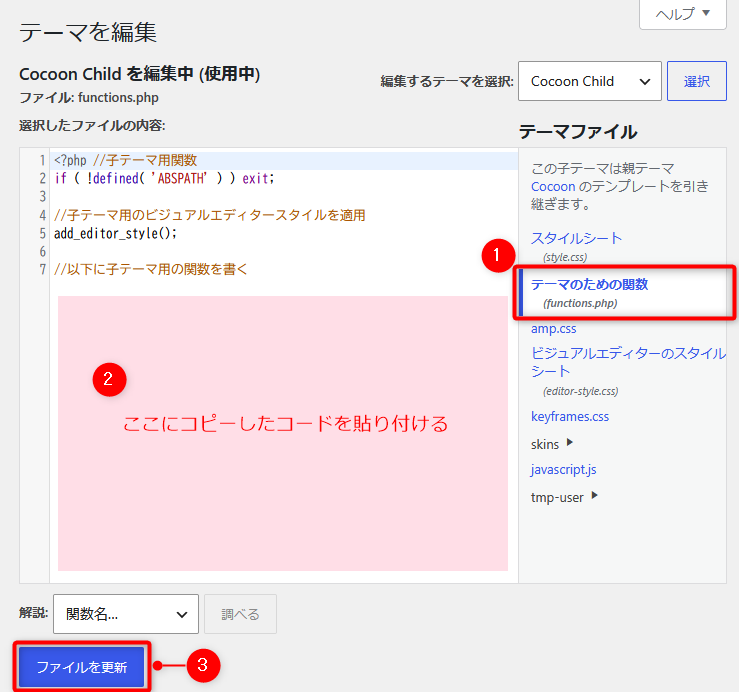The image size is (739, 692).
Task: Open the Cocoon Child theme selector dropdown
Action: click(x=590, y=81)
